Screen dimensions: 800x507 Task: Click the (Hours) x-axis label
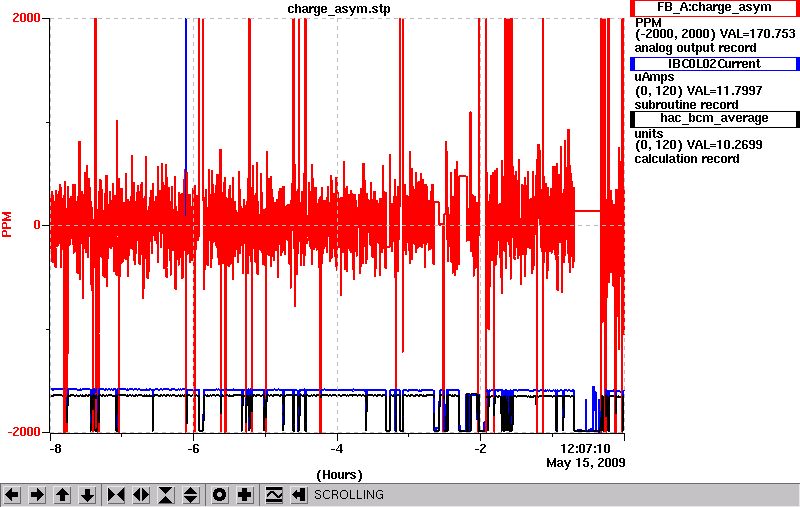(x=339, y=475)
